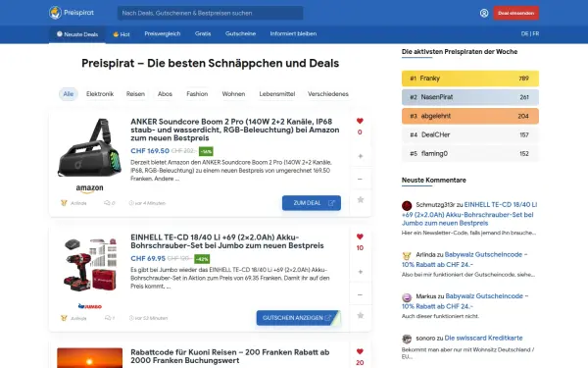
Task: Open Die swisscard Kreditkarte comment link
Action: coord(483,338)
